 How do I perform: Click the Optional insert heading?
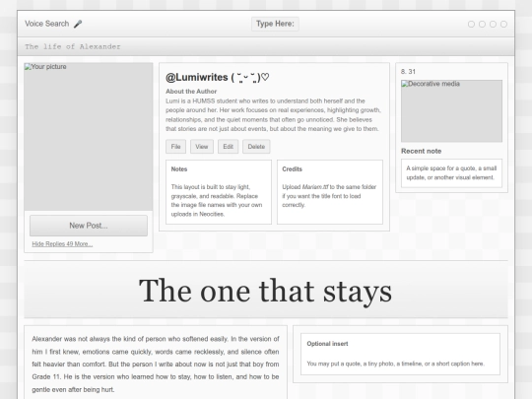(327, 344)
